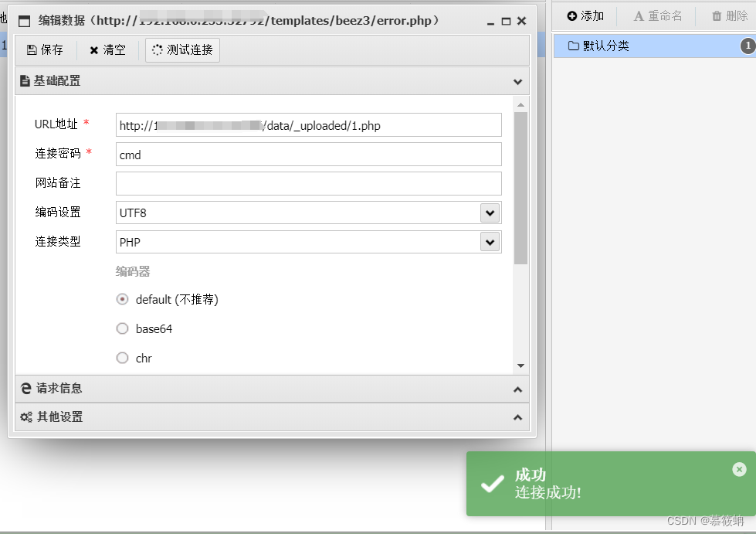
Task: Click the Test Connection (测试连接) button
Action: tap(183, 50)
